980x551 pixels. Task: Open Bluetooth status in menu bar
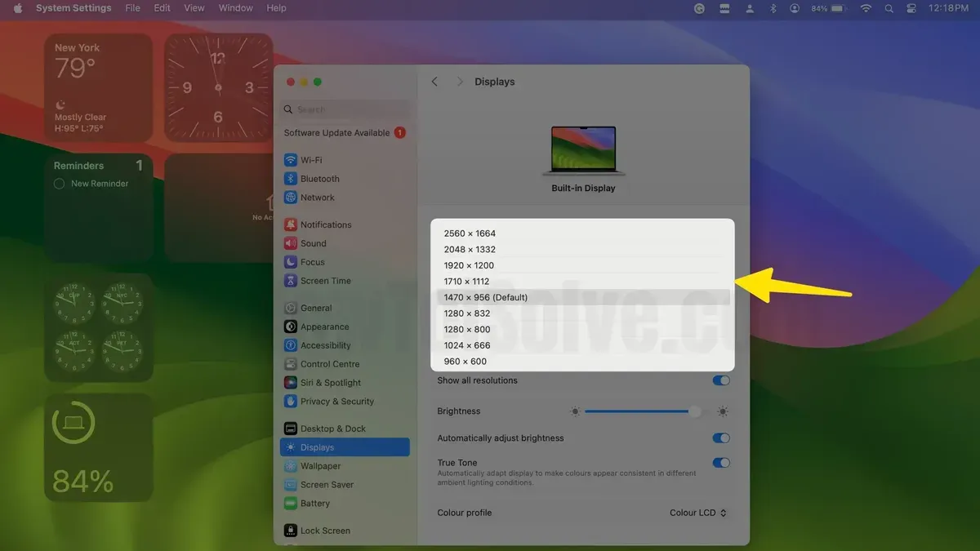(773, 8)
